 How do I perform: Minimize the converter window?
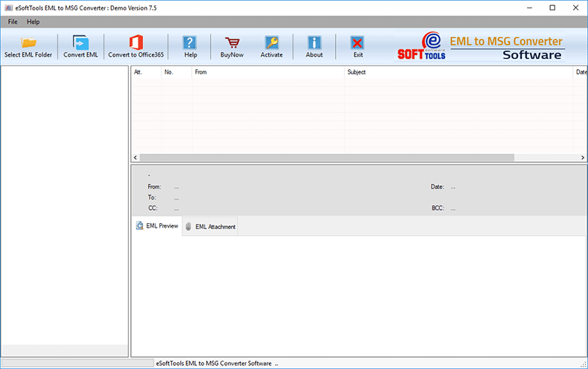(529, 7)
